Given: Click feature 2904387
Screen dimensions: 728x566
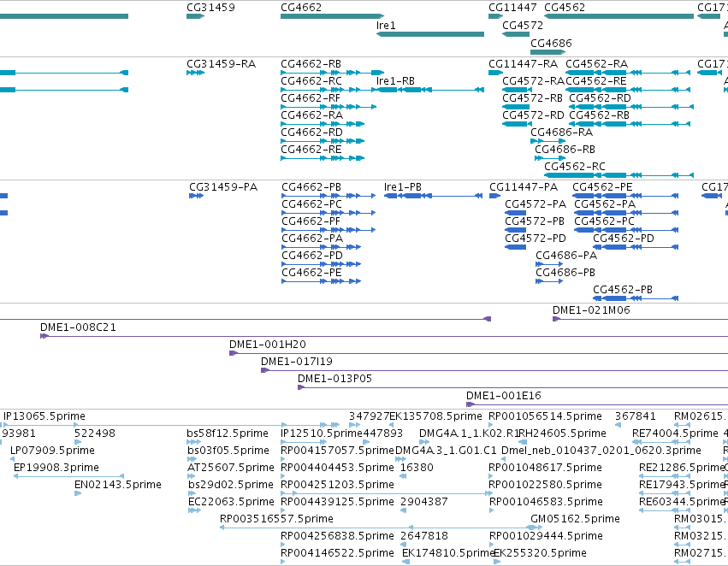Looking at the screenshot, I should pyautogui.click(x=424, y=502).
